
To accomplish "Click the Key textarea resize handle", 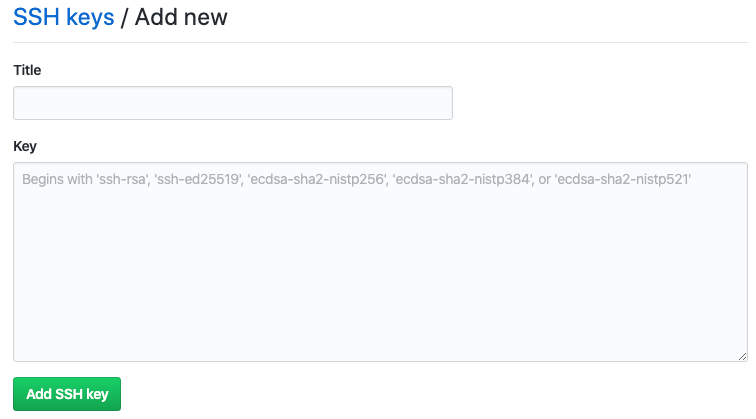I will [x=742, y=356].
